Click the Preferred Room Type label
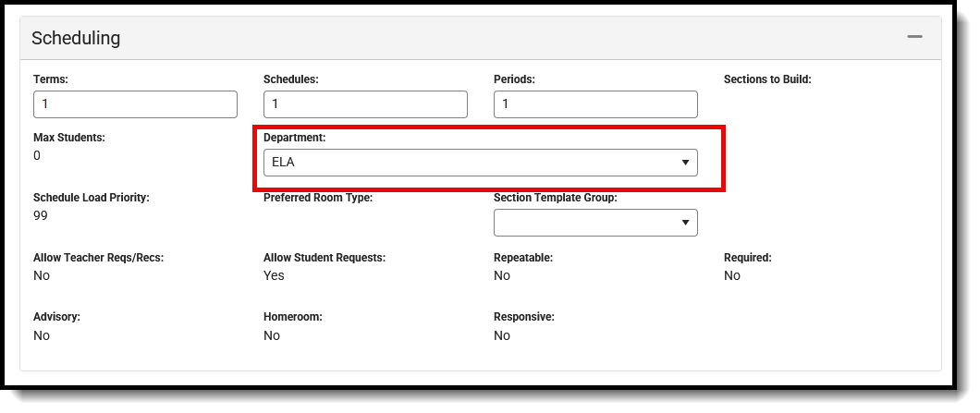The width and height of the screenshot is (980, 413). pos(317,198)
